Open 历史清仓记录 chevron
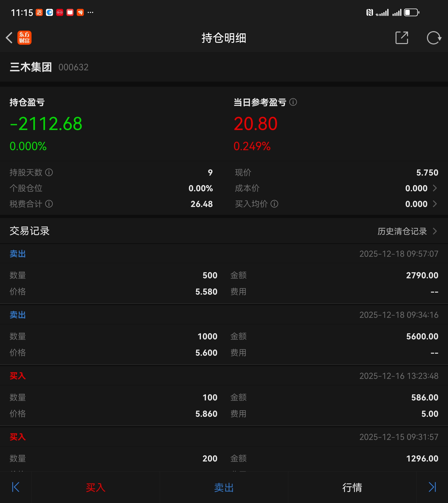Viewport: 448px width, 503px height. (435, 231)
